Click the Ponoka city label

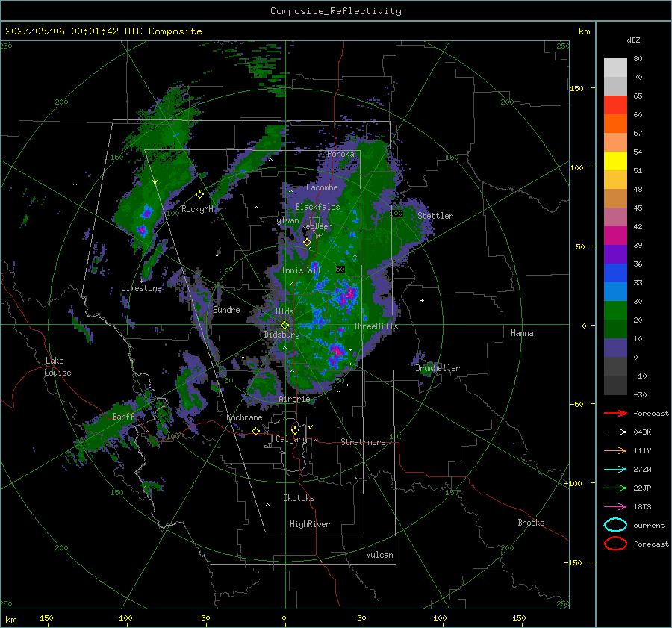[x=340, y=154]
